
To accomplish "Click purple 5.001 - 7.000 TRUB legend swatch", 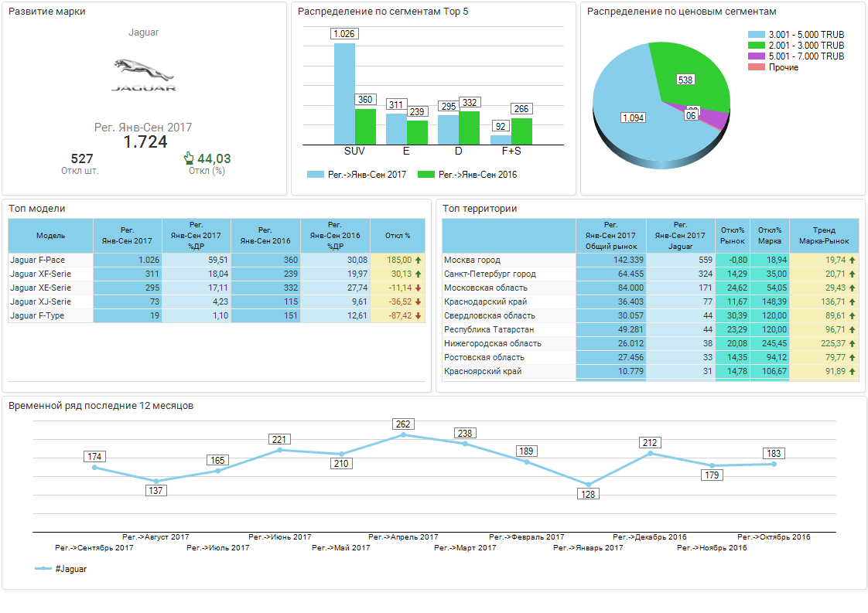I will 756,56.
